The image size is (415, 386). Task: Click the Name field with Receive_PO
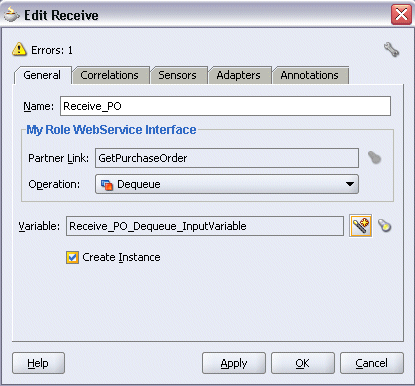[225, 106]
